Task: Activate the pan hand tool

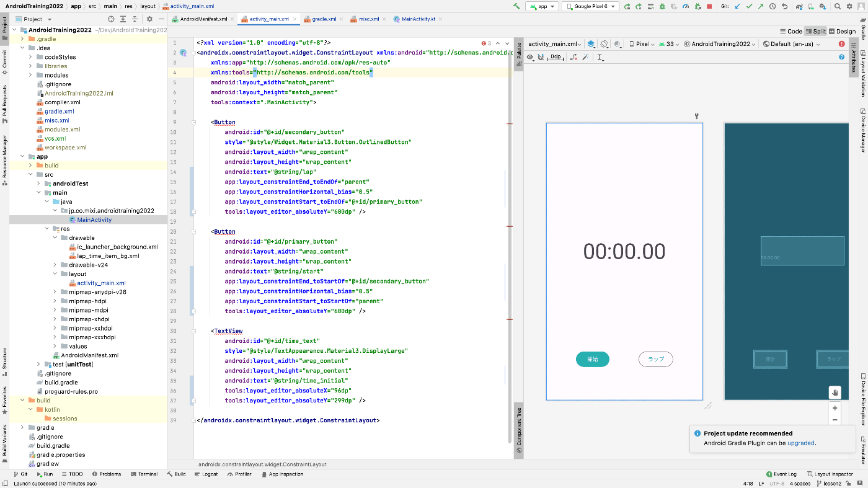Action: [x=835, y=392]
